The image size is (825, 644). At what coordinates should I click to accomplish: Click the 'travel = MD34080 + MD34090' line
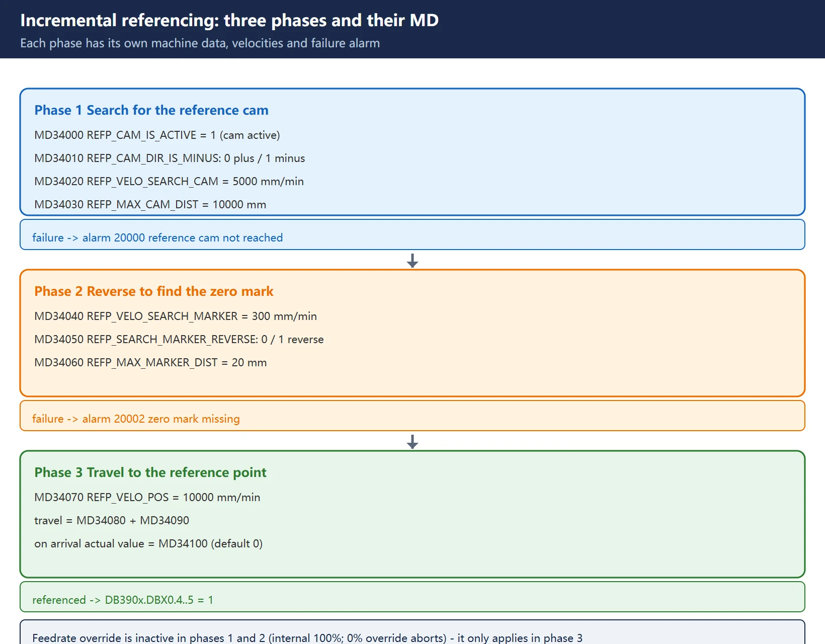(112, 521)
